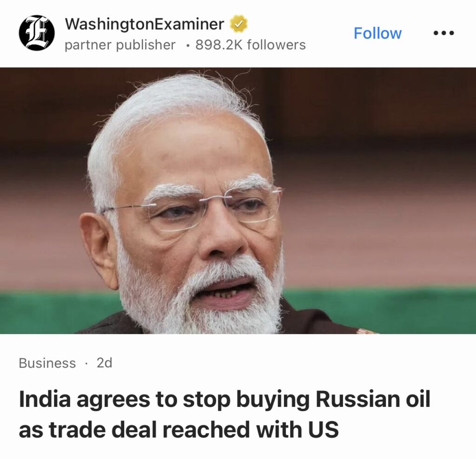Click the 2d timestamp
This screenshot has width=476, height=459.
point(105,363)
